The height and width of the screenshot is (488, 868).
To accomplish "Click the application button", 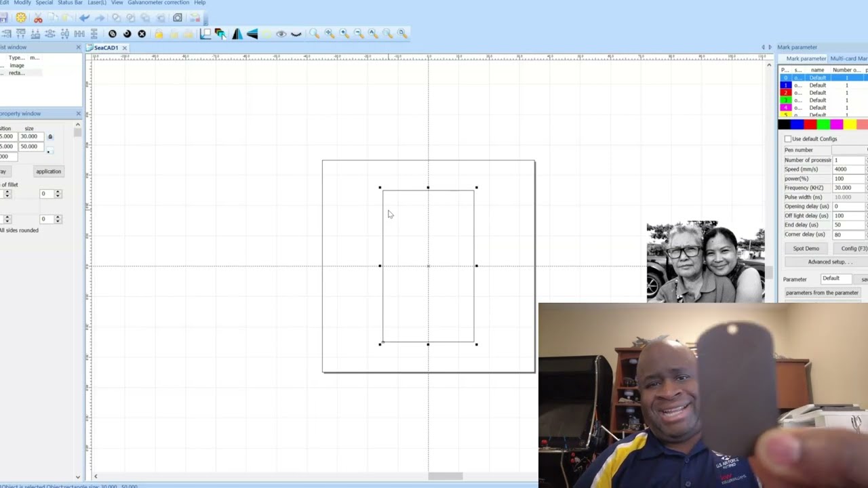I will 48,171.
